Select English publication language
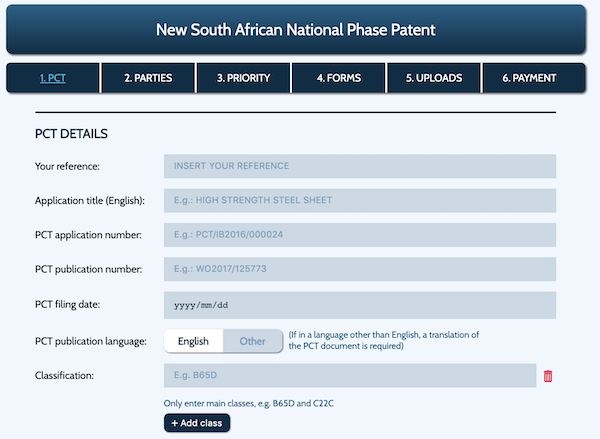The width and height of the screenshot is (600, 439). [193, 341]
